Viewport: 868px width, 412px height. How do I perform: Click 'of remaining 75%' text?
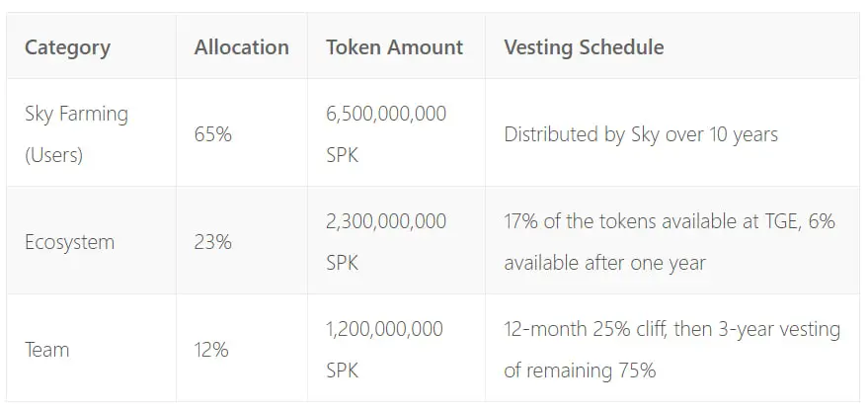pos(580,370)
